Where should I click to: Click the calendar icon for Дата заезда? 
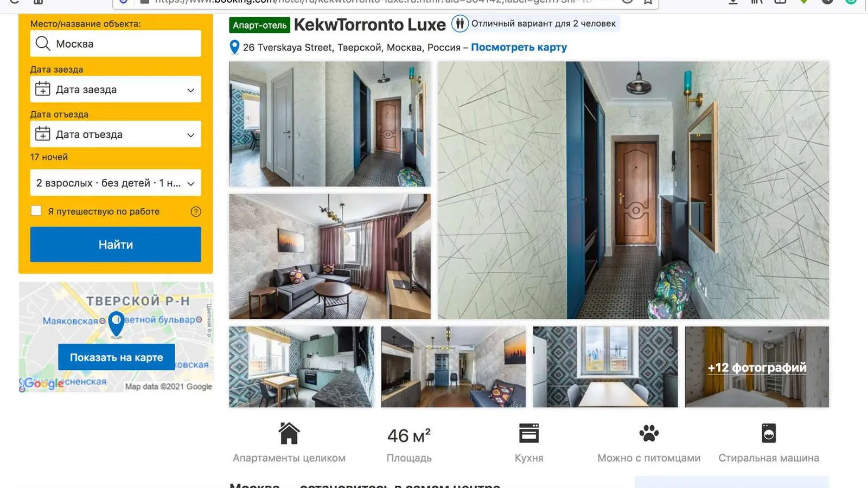tap(42, 89)
